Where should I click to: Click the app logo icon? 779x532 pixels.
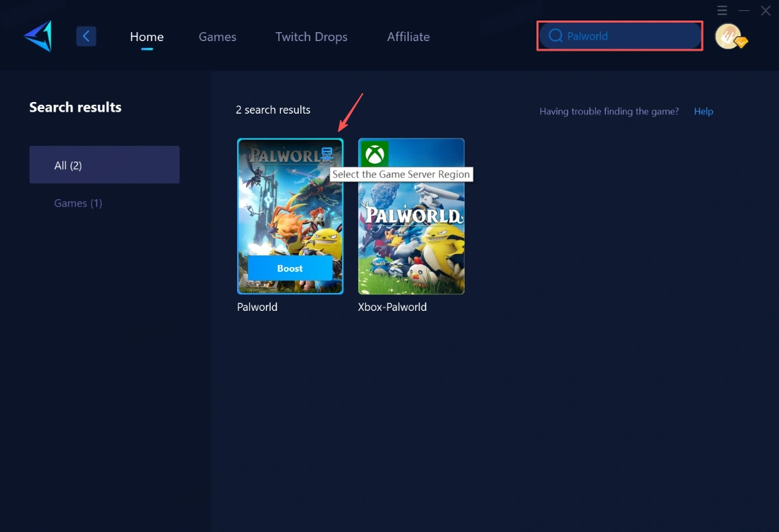(37, 36)
